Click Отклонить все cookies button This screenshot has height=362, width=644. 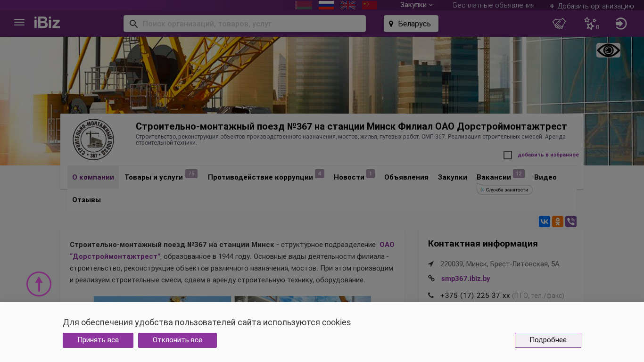[x=177, y=340]
